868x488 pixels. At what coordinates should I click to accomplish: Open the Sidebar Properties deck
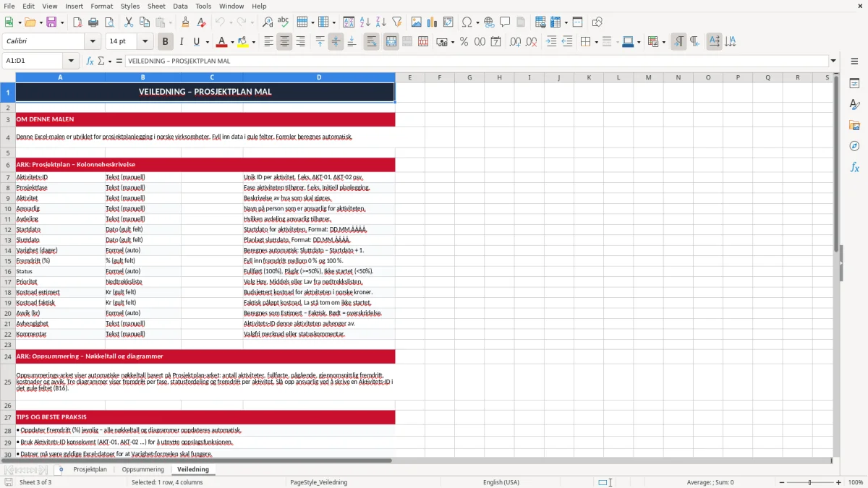[x=854, y=84]
